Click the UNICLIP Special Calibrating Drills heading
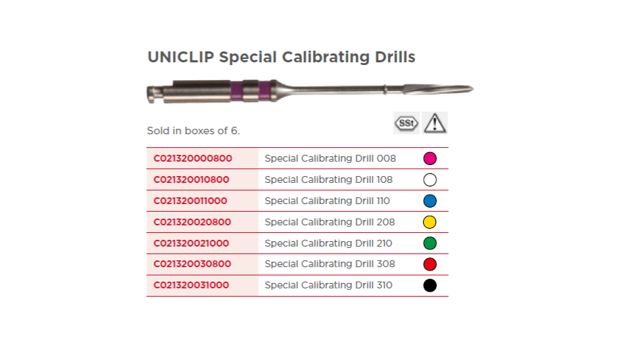644x361 pixels. [281, 57]
